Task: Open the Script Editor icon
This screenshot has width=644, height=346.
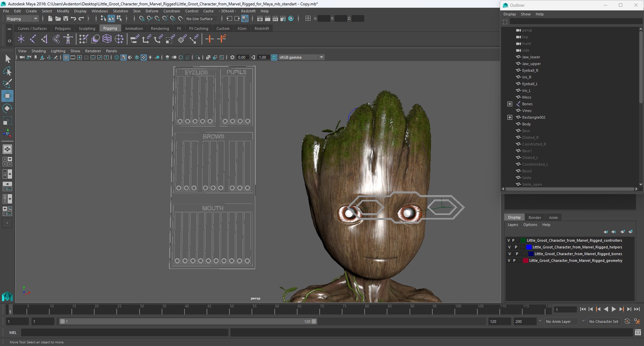Action: pyautogui.click(x=638, y=332)
